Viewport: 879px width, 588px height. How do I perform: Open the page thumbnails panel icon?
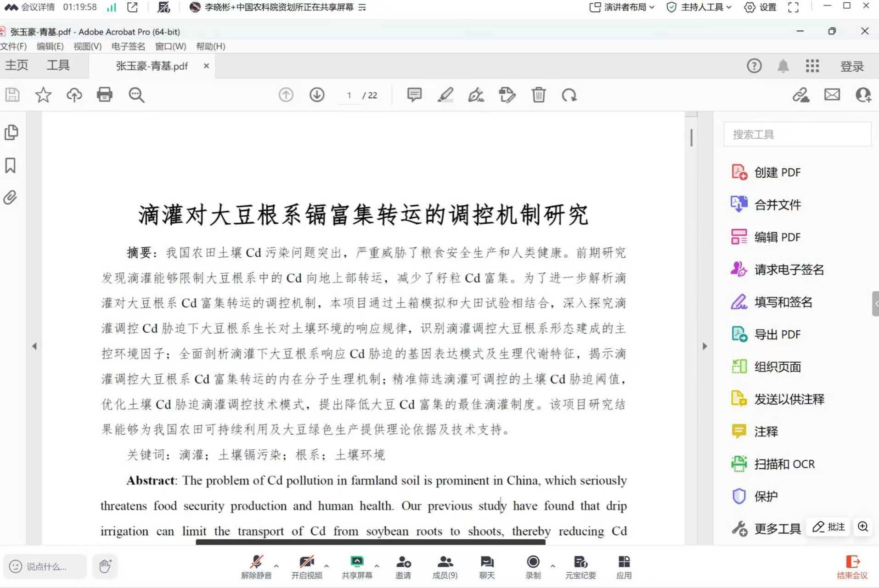[11, 132]
